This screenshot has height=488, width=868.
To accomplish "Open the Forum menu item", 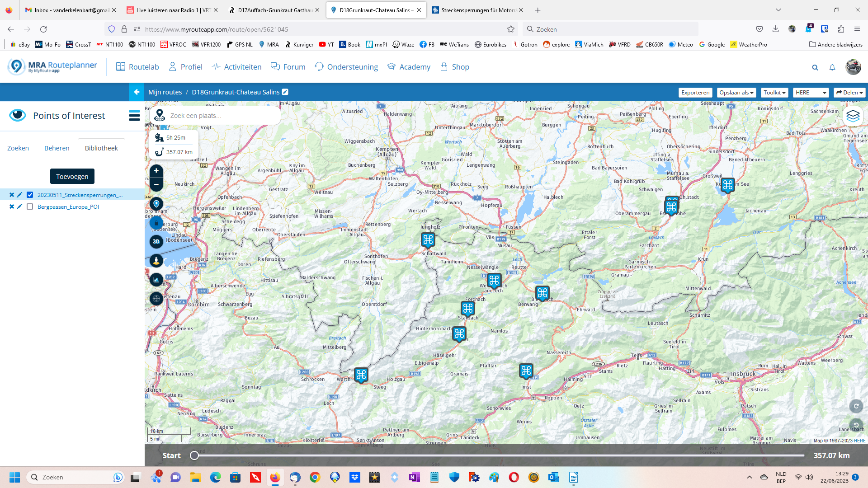I will click(x=288, y=67).
